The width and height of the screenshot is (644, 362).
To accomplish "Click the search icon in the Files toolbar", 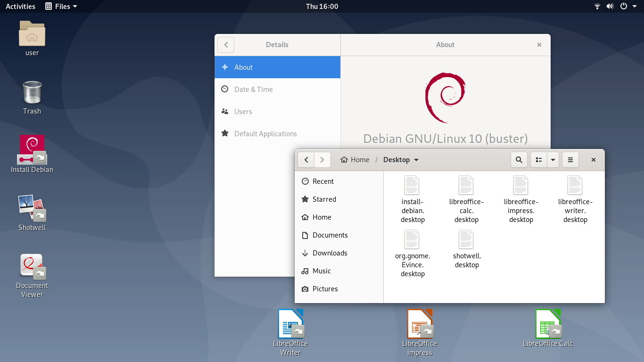I will point(519,160).
